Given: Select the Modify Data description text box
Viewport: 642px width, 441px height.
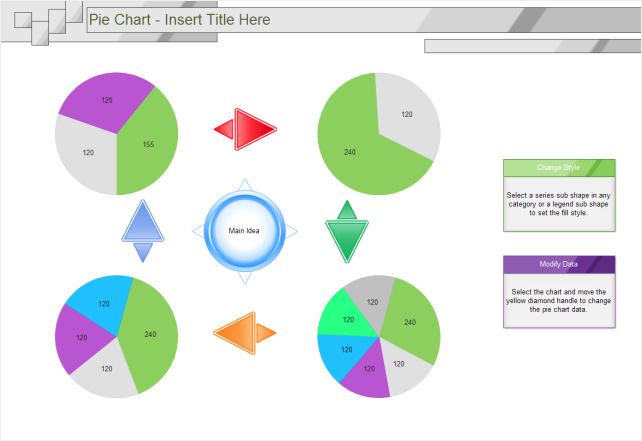Looking at the screenshot, I should click(x=559, y=301).
